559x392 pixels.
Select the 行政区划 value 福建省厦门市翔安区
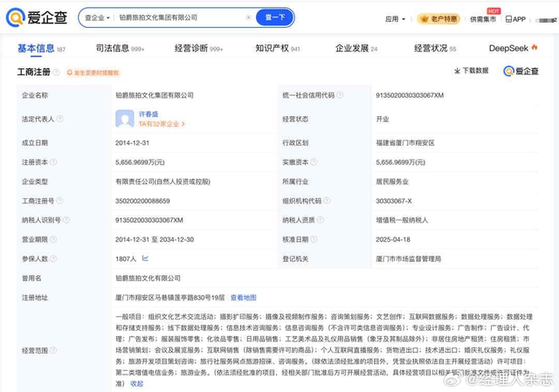[x=405, y=143]
